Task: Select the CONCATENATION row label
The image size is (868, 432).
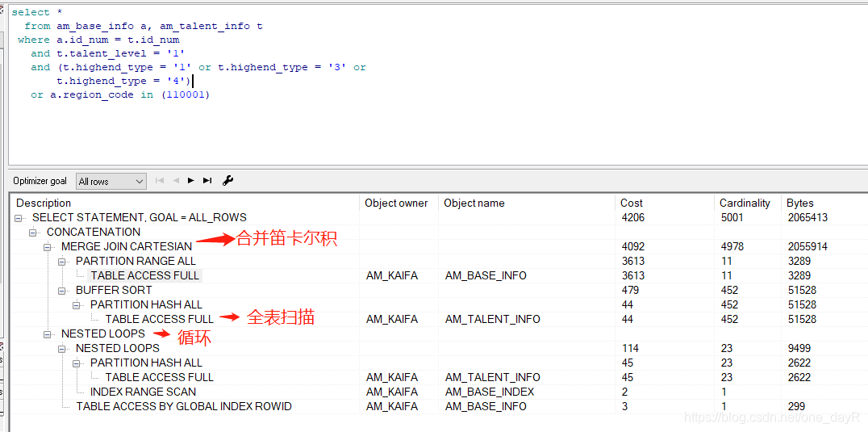Action: (x=94, y=232)
